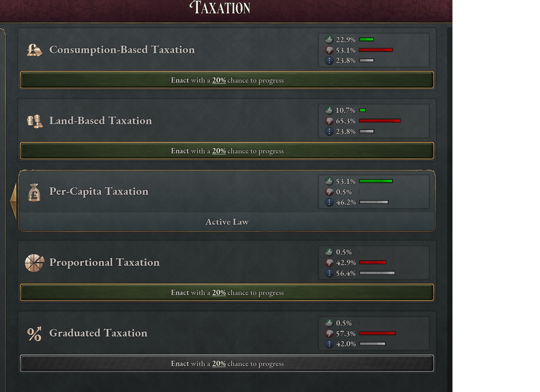Screen dimensions: 540x392
Task: Click the Graduated Taxation percentage icon
Action: coord(34,333)
